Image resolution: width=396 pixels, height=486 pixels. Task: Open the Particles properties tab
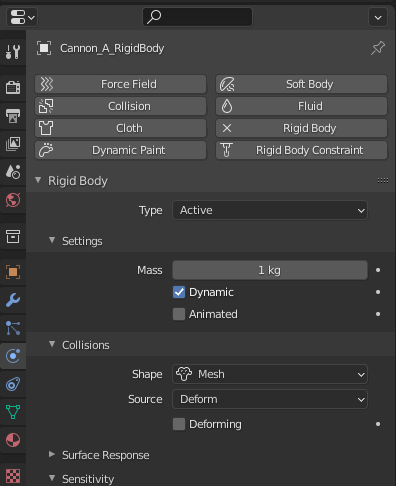pos(13,328)
